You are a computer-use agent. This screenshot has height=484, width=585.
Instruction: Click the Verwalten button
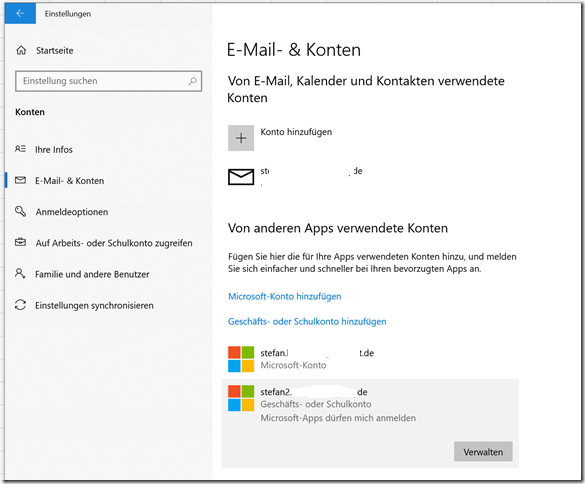(x=483, y=452)
